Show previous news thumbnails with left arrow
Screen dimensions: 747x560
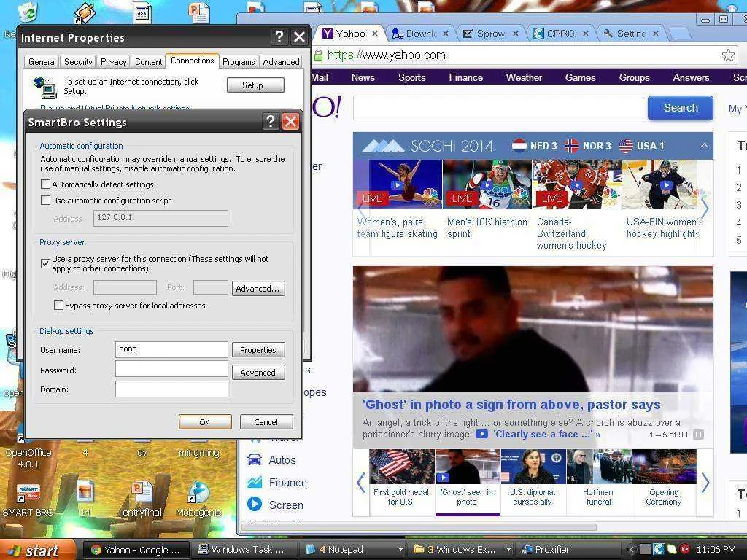[x=361, y=483]
